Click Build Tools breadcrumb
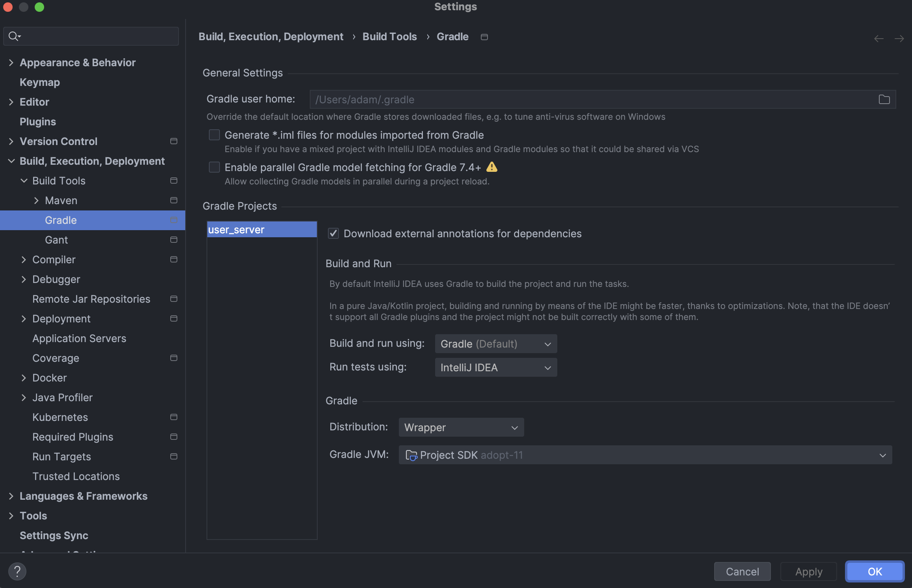 tap(389, 37)
